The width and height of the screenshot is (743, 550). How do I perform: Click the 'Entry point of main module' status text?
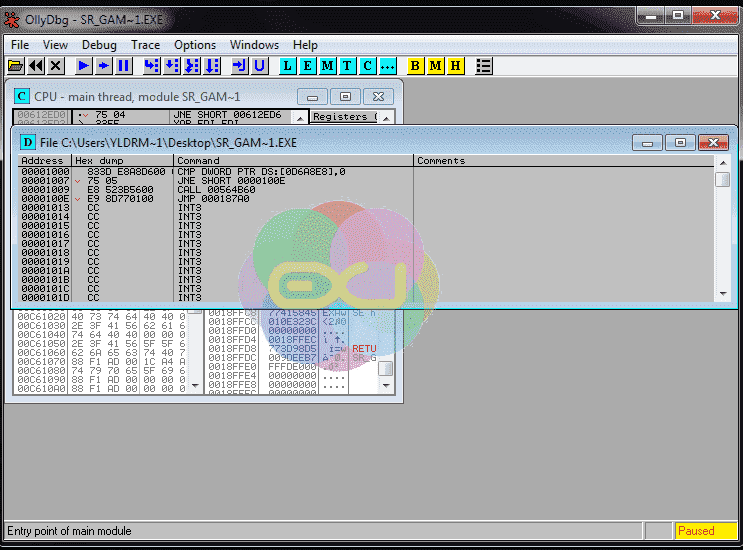69,531
